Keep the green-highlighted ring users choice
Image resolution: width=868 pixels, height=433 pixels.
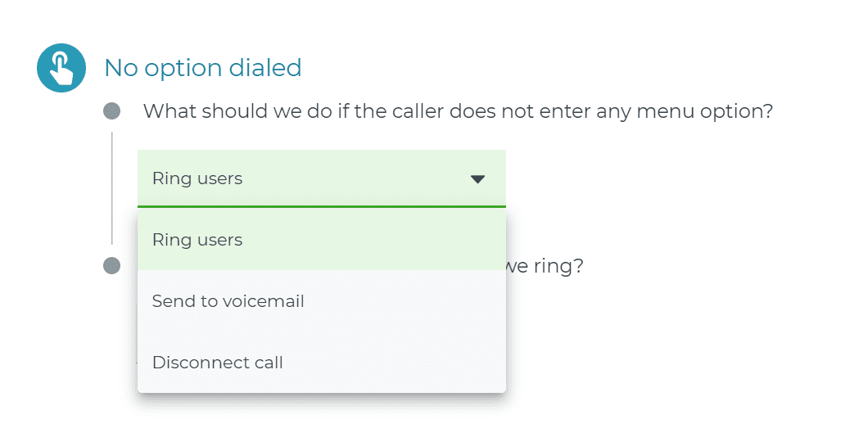tap(322, 240)
